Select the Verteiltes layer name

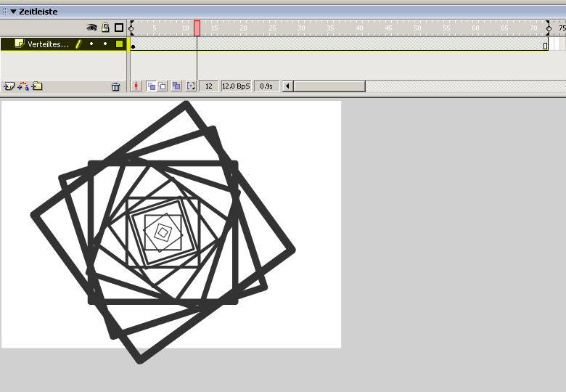point(48,44)
